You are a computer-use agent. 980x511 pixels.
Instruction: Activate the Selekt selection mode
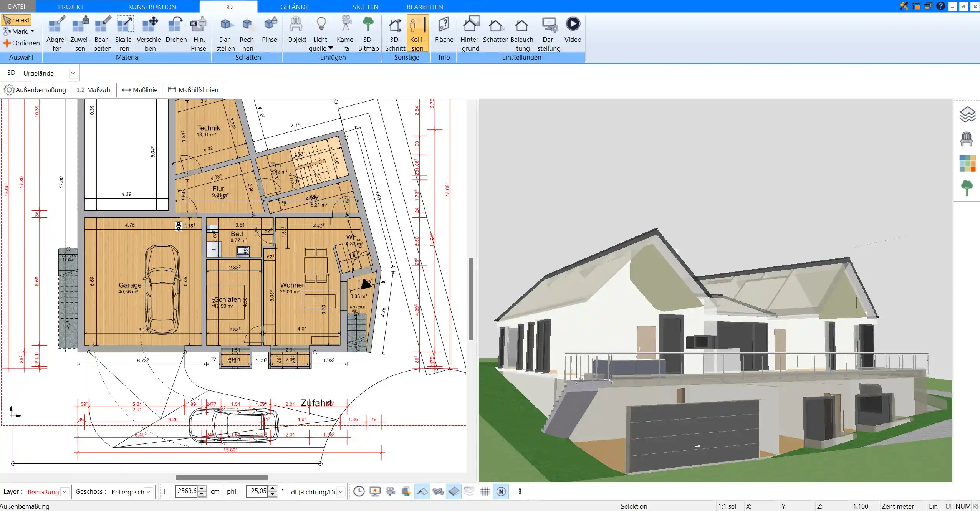coord(16,20)
